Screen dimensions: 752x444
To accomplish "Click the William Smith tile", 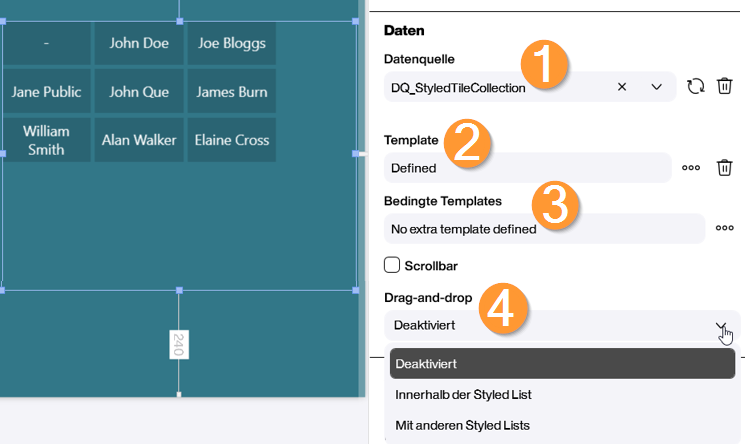I will (x=46, y=140).
